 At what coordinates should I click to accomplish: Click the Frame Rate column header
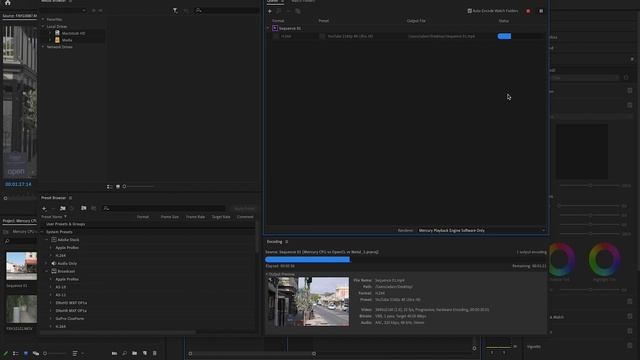(x=195, y=217)
